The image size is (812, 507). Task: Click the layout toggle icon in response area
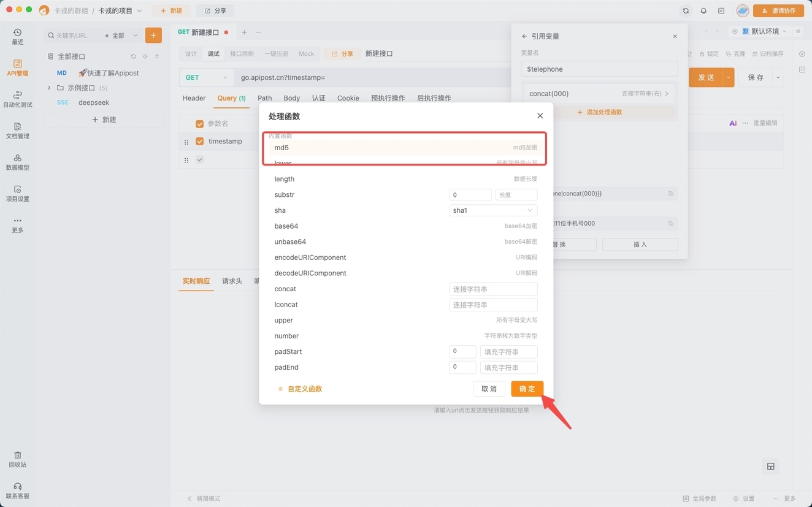pos(771,467)
